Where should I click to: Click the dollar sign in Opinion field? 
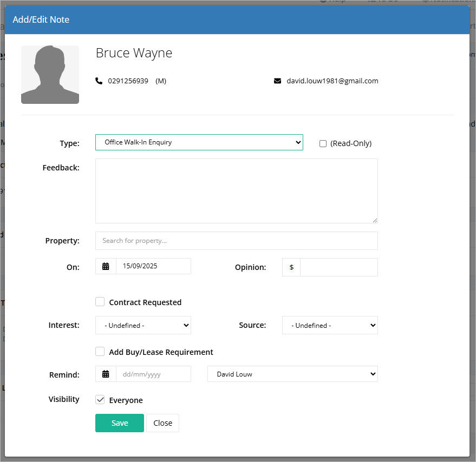291,267
